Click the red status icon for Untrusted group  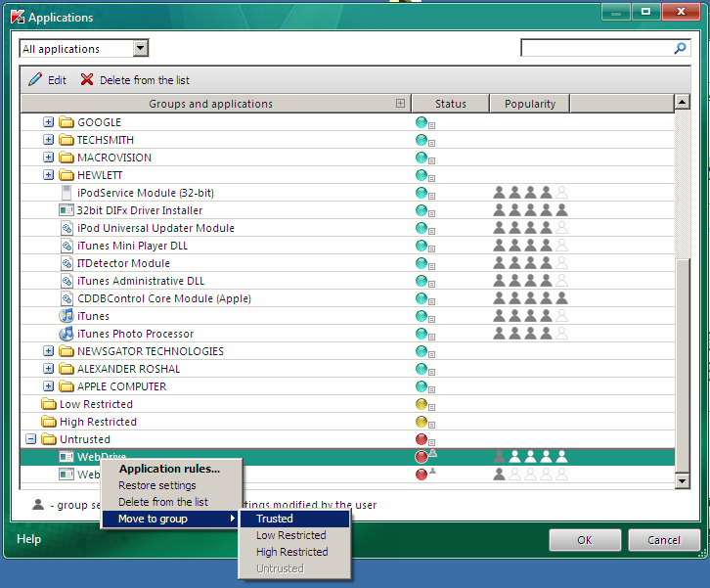coord(422,439)
